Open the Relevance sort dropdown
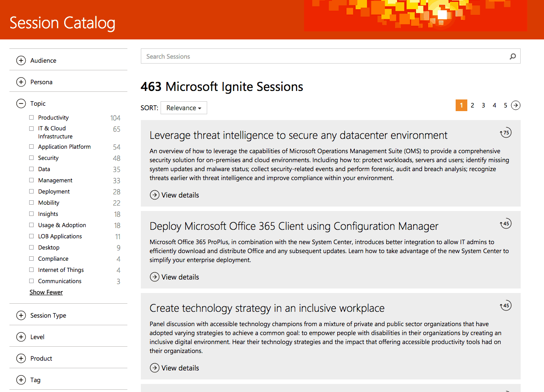 point(184,108)
